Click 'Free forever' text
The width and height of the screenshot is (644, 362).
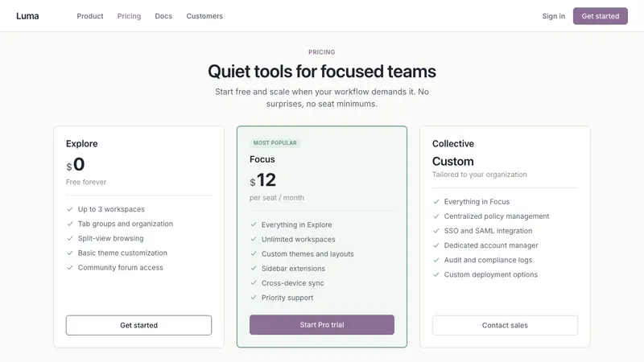tap(86, 182)
